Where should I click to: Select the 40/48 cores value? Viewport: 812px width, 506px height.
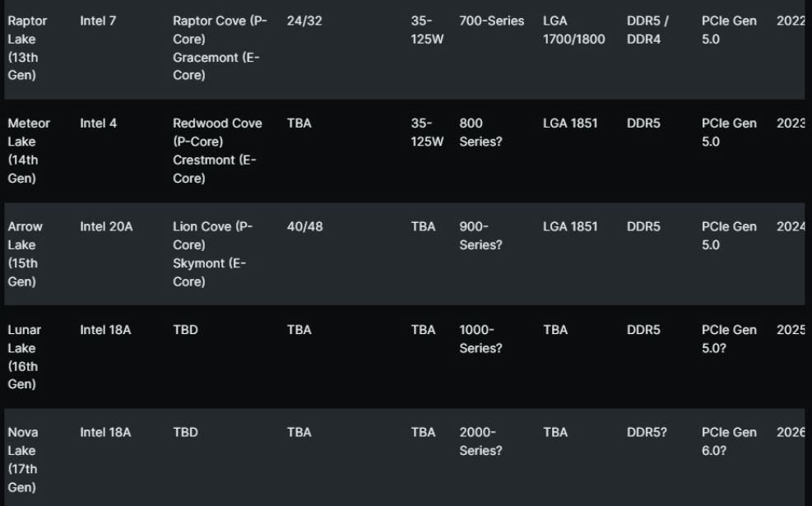(x=304, y=226)
